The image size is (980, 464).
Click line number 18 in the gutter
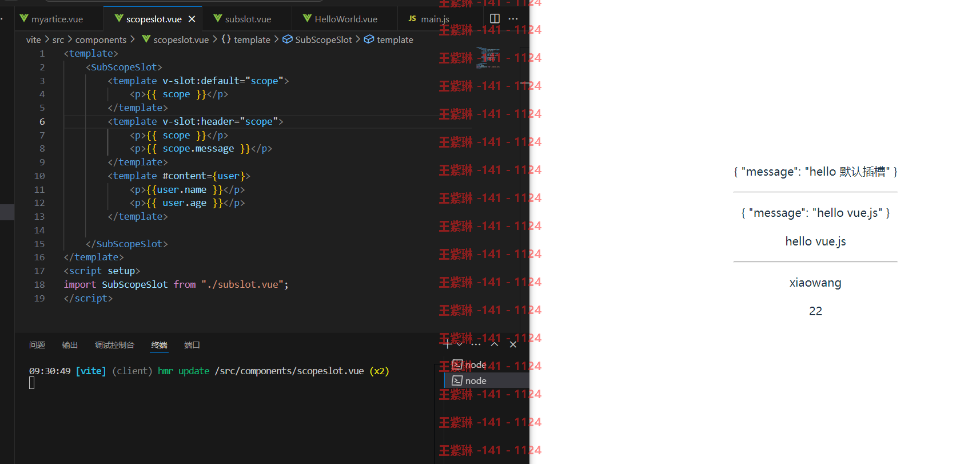(x=39, y=284)
